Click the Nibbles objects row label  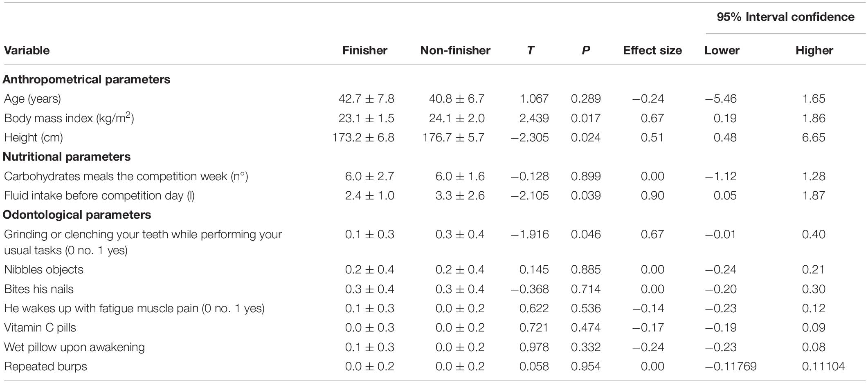[x=44, y=270]
